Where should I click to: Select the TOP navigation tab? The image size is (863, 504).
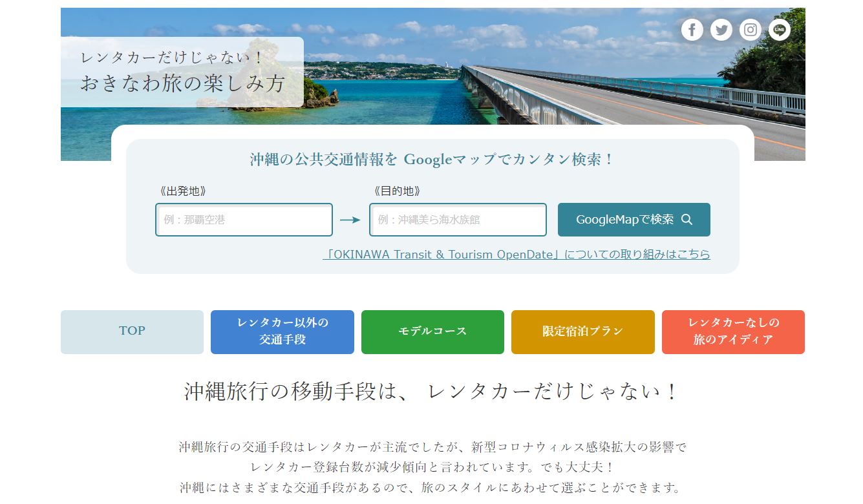[x=132, y=331]
